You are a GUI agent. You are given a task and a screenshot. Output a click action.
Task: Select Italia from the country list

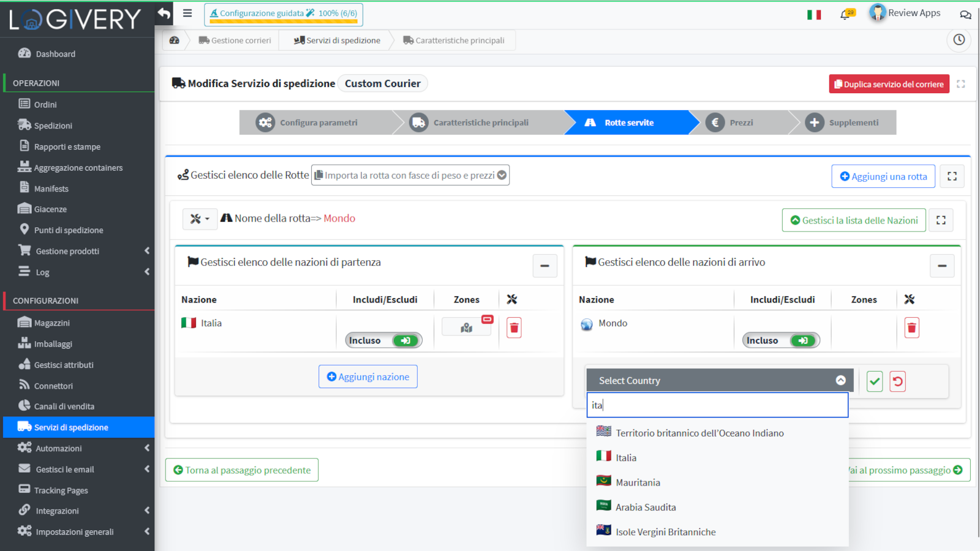(717, 457)
